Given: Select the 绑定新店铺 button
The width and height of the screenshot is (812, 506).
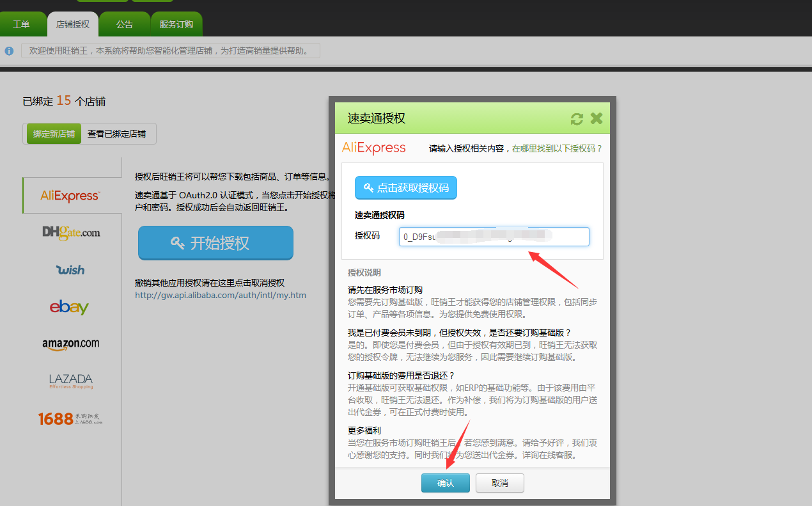Looking at the screenshot, I should (x=54, y=134).
